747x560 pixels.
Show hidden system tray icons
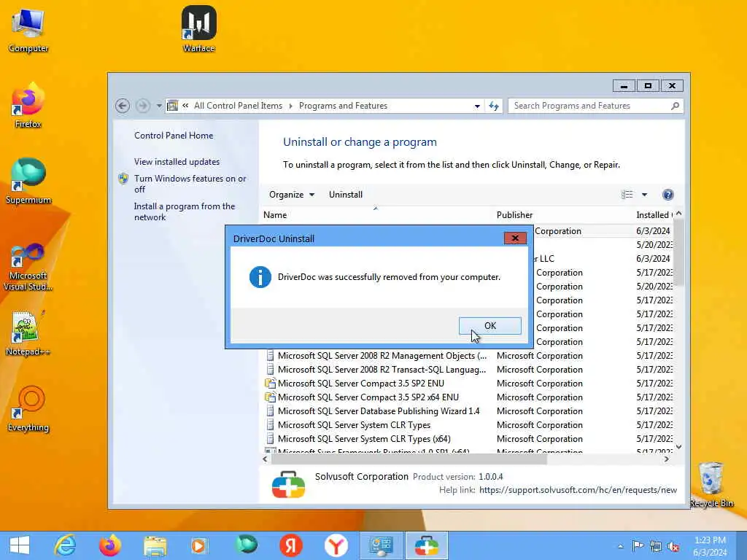click(620, 546)
